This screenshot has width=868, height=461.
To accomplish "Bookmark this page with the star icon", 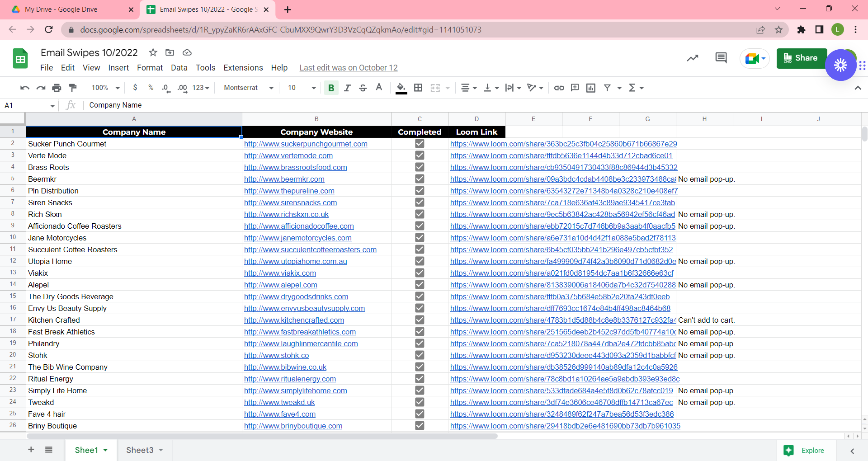I will point(778,29).
